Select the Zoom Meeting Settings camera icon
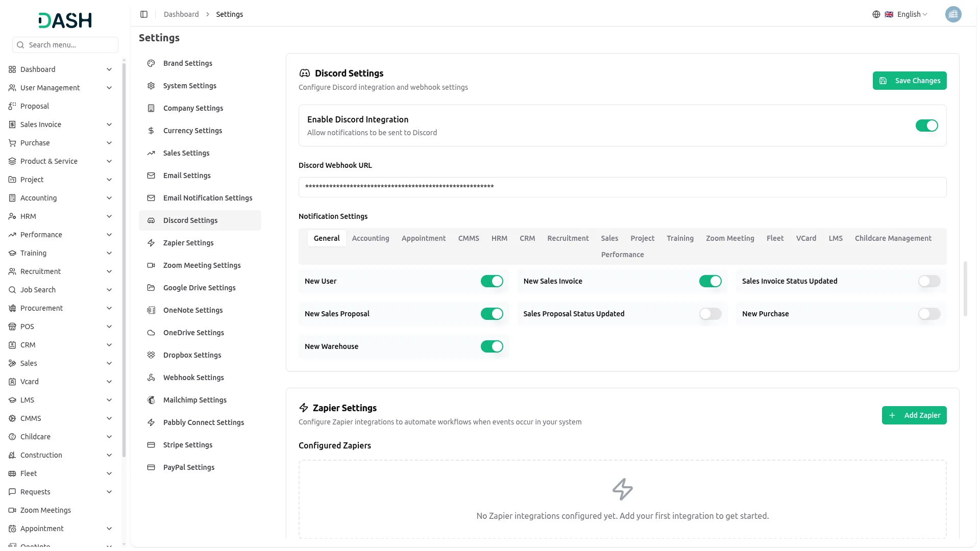This screenshot has width=980, height=551. coord(151,265)
